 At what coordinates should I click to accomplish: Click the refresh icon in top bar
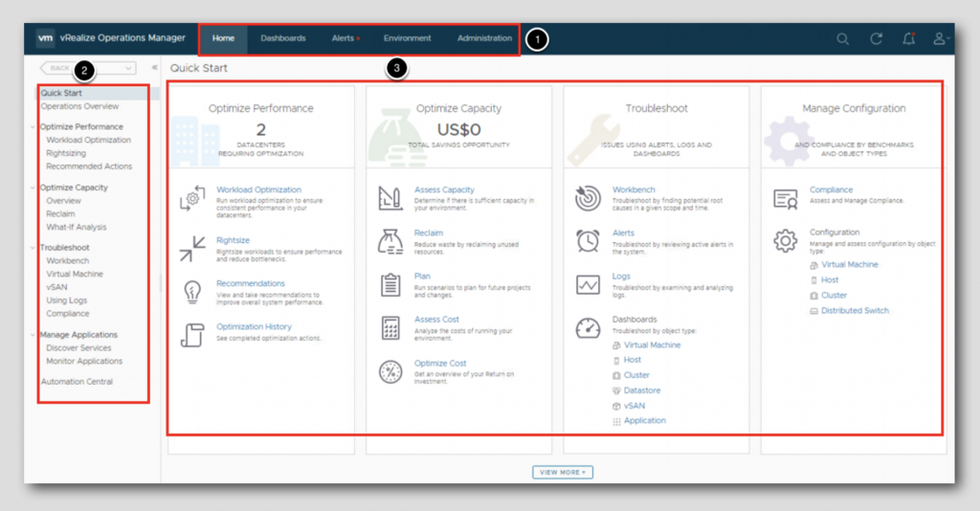pos(877,38)
